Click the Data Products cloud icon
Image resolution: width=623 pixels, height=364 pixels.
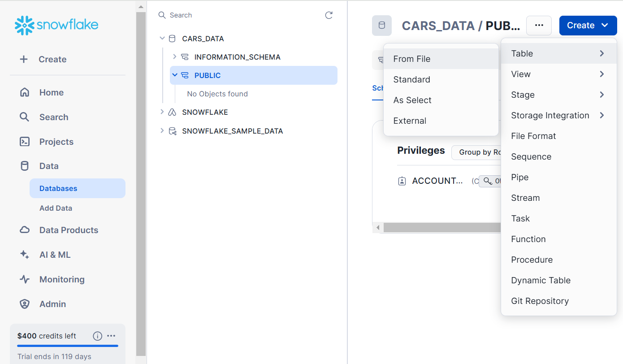[x=25, y=230]
